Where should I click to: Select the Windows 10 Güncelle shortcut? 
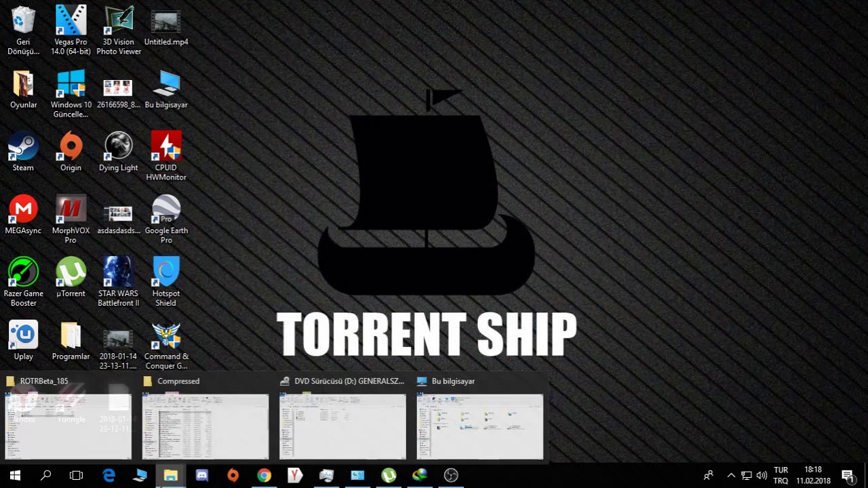point(71,94)
